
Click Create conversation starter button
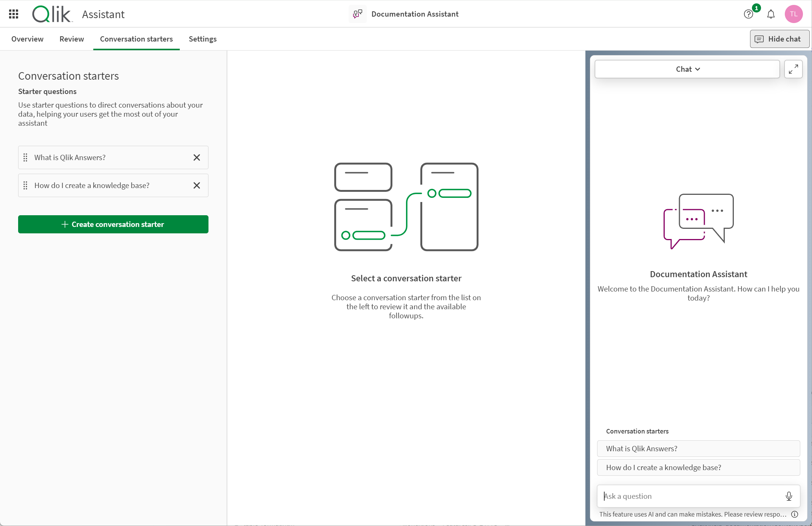(113, 224)
